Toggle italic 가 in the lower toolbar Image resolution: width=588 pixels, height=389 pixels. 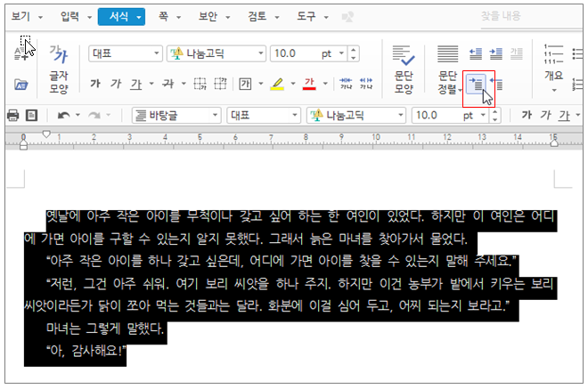[x=545, y=115]
